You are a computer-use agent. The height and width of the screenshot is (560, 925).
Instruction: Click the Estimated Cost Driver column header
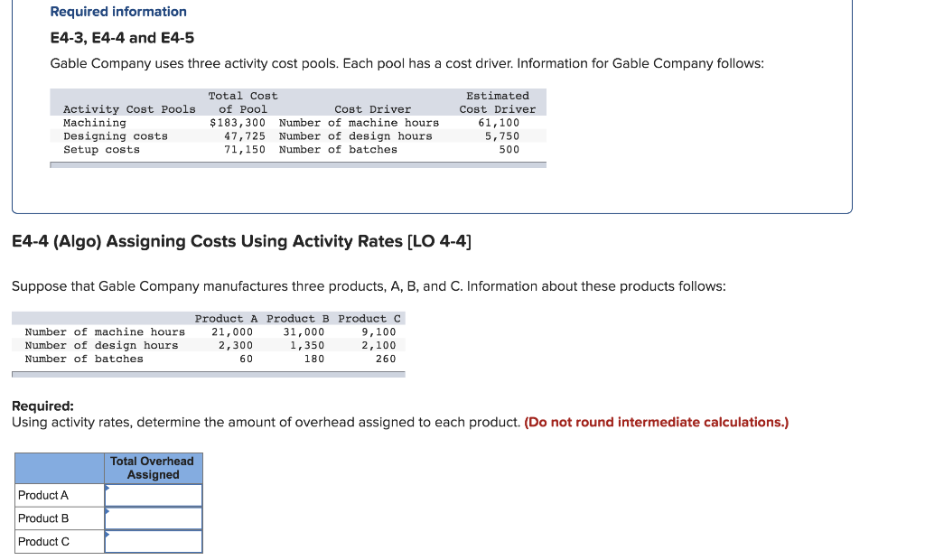click(x=498, y=101)
